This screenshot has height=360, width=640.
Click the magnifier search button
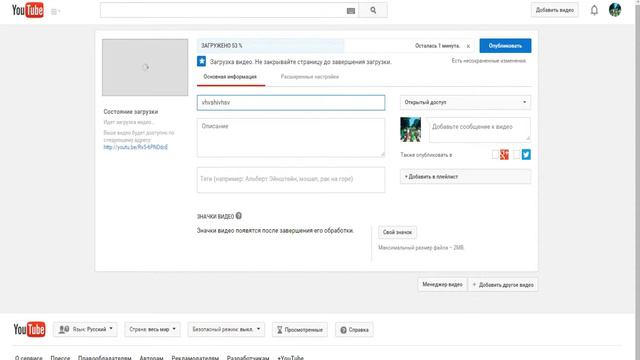click(373, 10)
